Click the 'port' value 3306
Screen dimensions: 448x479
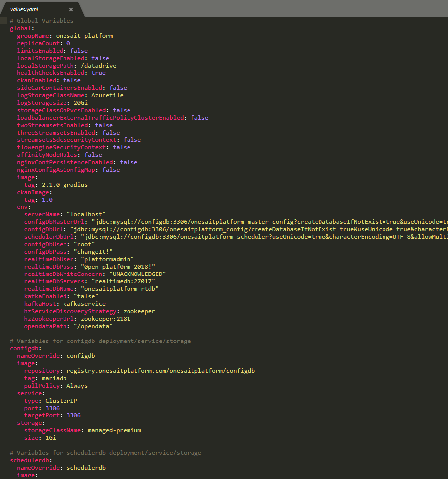point(52,408)
